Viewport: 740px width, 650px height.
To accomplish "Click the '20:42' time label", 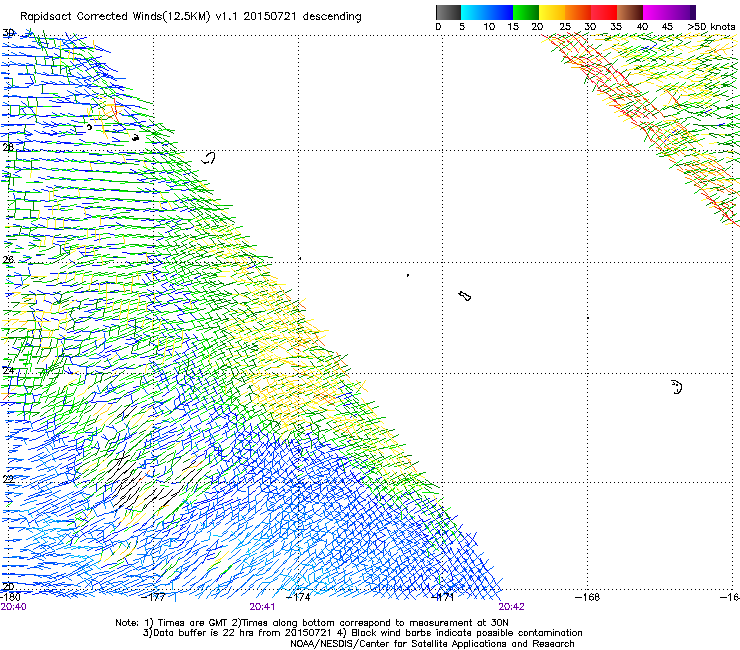I will (x=512, y=607).
